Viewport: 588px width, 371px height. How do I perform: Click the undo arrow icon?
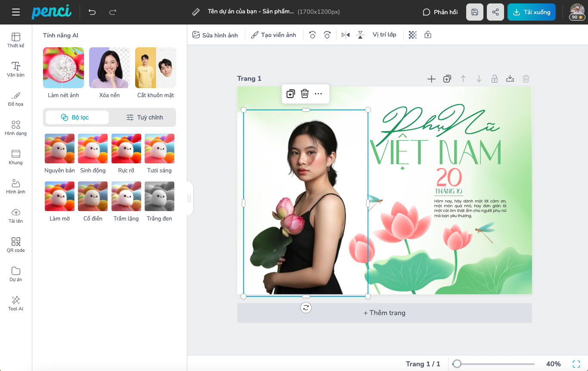coord(92,12)
